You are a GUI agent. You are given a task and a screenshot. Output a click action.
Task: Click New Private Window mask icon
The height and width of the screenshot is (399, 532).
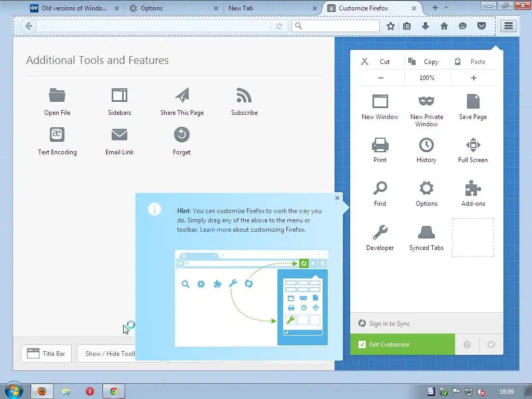click(427, 101)
